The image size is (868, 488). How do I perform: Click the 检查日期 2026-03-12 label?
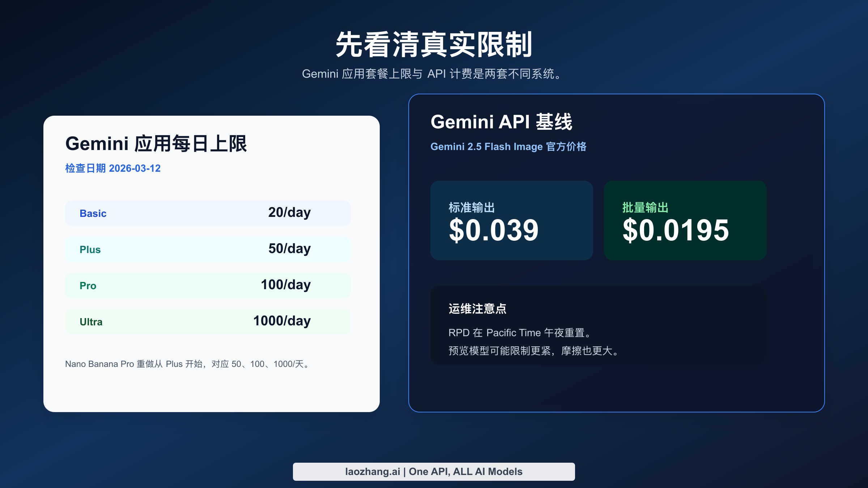[x=112, y=168]
